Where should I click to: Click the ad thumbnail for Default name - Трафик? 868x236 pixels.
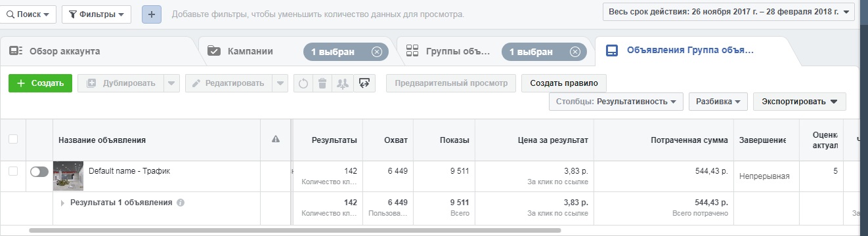[68, 176]
